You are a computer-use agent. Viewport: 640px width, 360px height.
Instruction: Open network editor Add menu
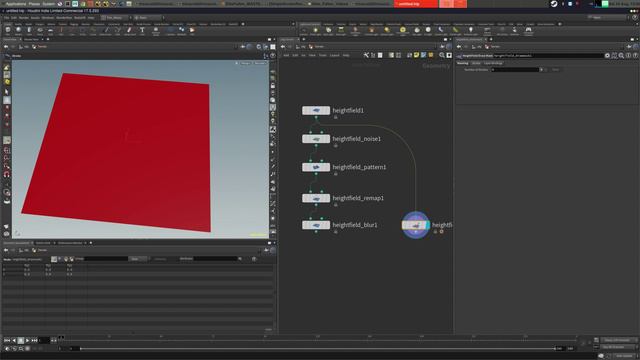point(286,55)
